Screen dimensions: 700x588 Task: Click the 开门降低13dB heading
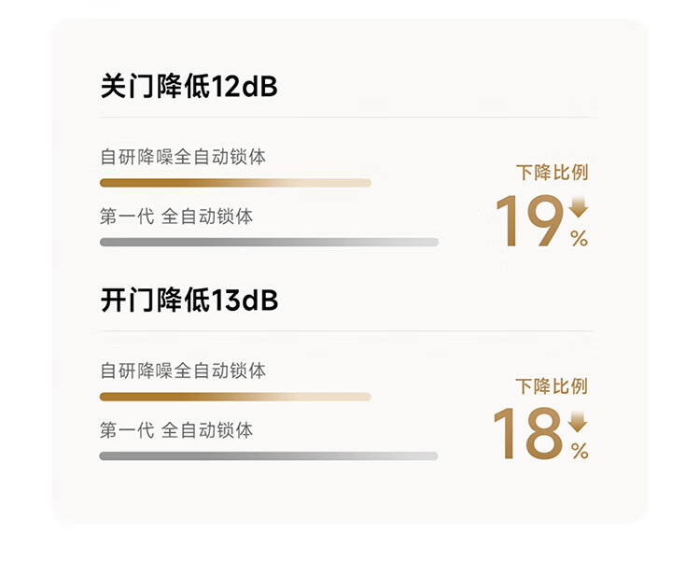(x=189, y=301)
